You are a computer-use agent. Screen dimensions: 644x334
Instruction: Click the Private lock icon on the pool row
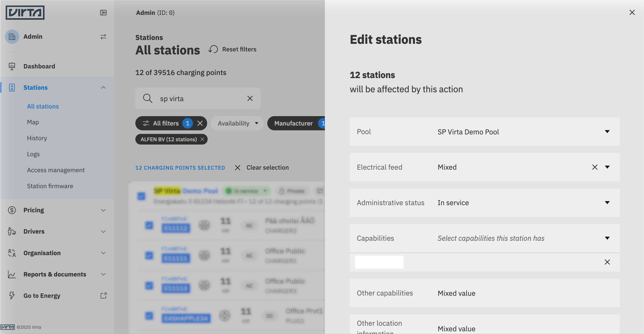281,191
